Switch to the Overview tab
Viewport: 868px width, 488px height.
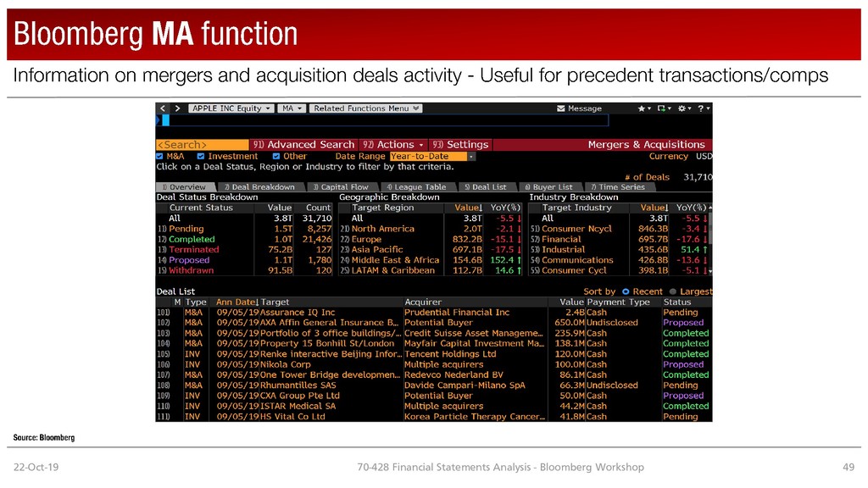pyautogui.click(x=186, y=187)
